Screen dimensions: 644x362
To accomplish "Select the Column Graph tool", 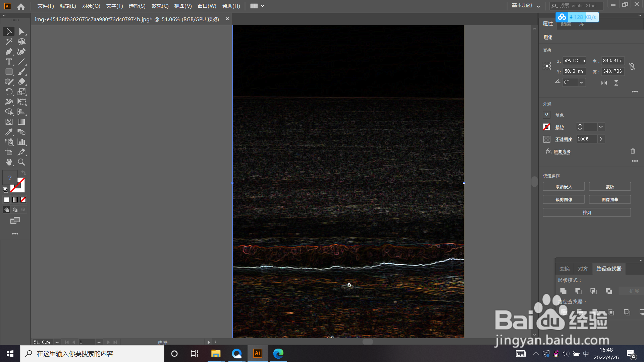I will tap(22, 142).
